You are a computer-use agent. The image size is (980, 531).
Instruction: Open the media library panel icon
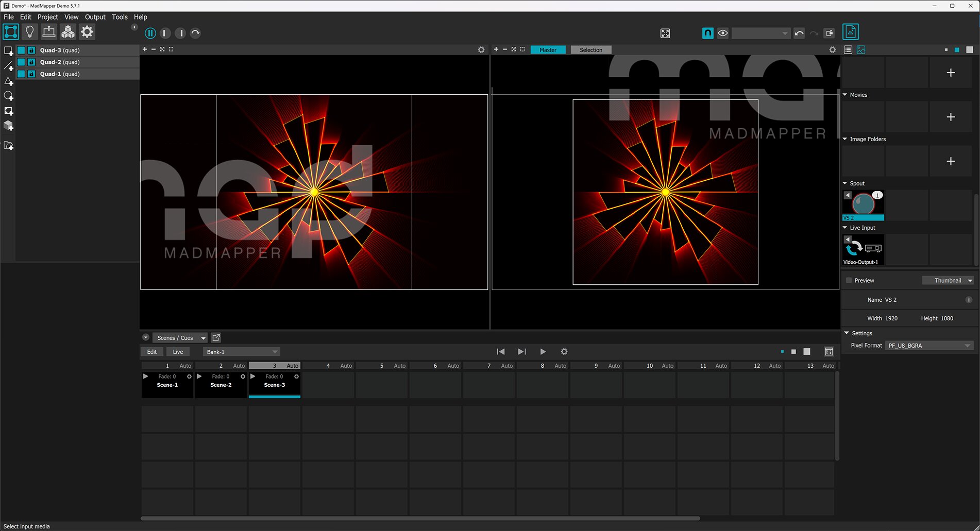851,32
